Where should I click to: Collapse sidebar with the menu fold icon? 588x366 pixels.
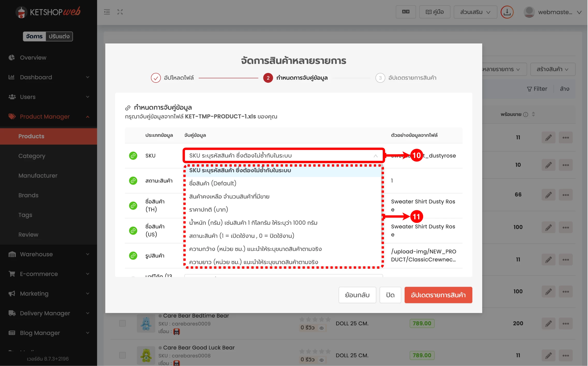click(107, 12)
